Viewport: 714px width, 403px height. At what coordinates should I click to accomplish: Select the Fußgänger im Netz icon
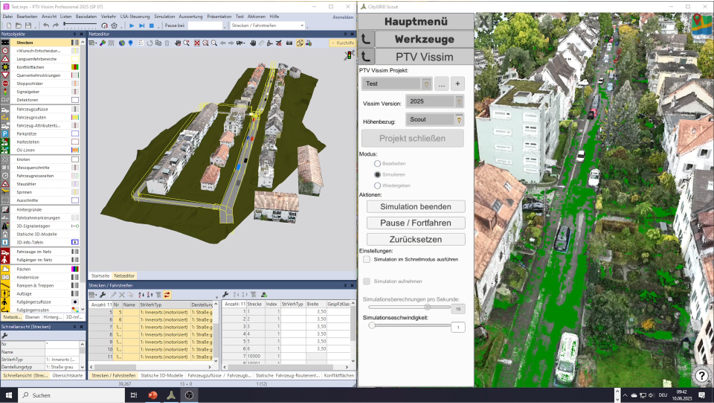tap(5, 260)
